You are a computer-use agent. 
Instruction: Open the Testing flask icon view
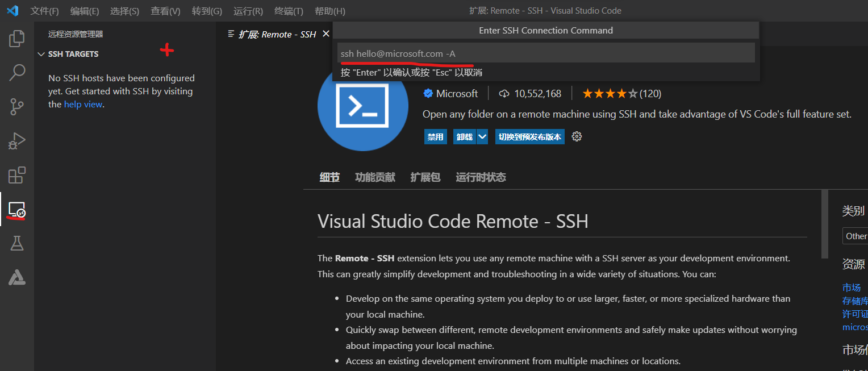pos(17,243)
